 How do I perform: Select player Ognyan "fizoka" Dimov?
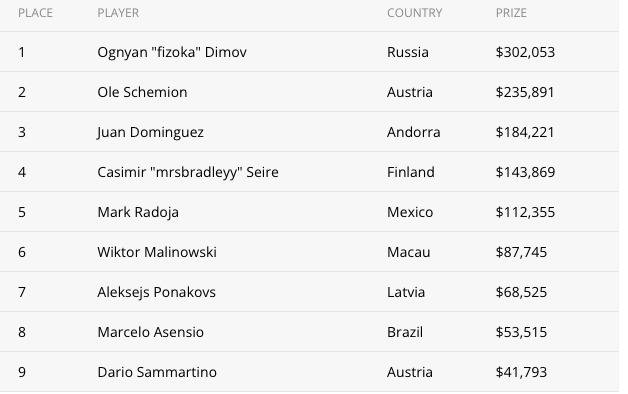coord(172,52)
